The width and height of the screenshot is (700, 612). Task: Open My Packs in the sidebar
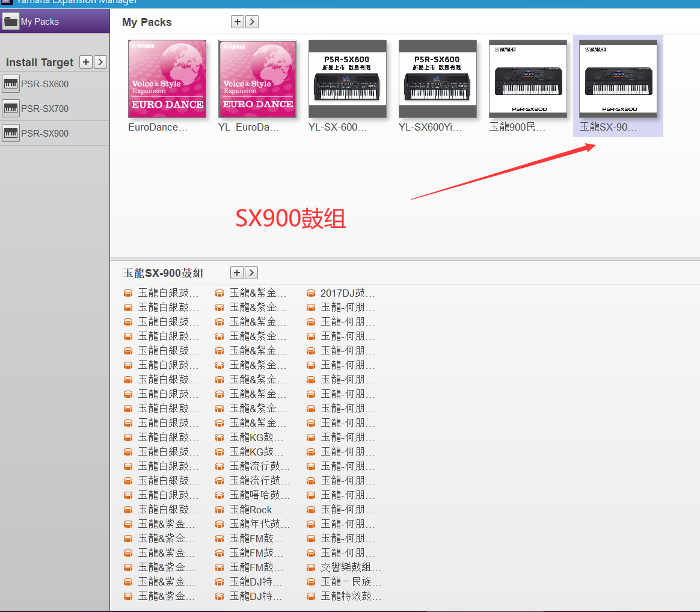pos(55,22)
